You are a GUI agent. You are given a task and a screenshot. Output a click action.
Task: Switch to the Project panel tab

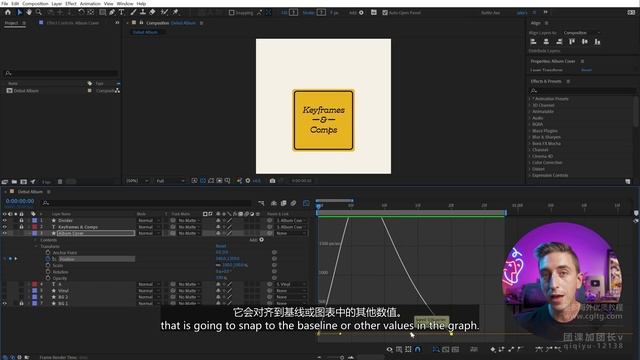[11, 23]
